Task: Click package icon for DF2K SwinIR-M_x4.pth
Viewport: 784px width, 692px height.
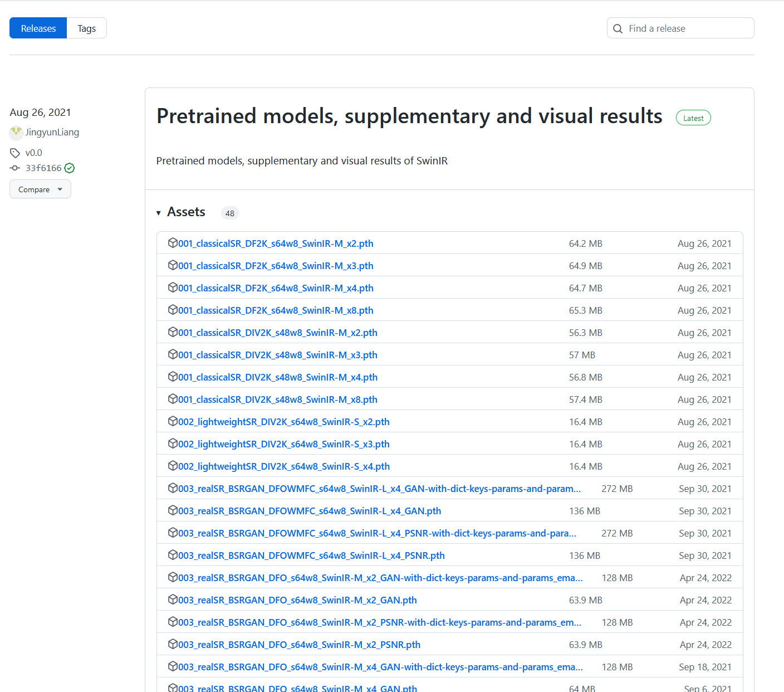Action: (173, 287)
